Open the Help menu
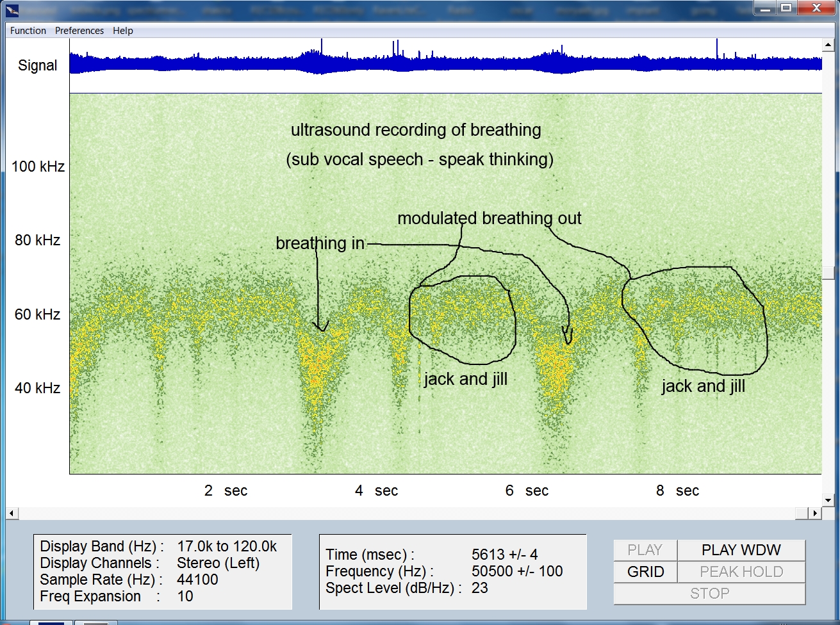Screen dimensions: 840x625 click(123, 31)
